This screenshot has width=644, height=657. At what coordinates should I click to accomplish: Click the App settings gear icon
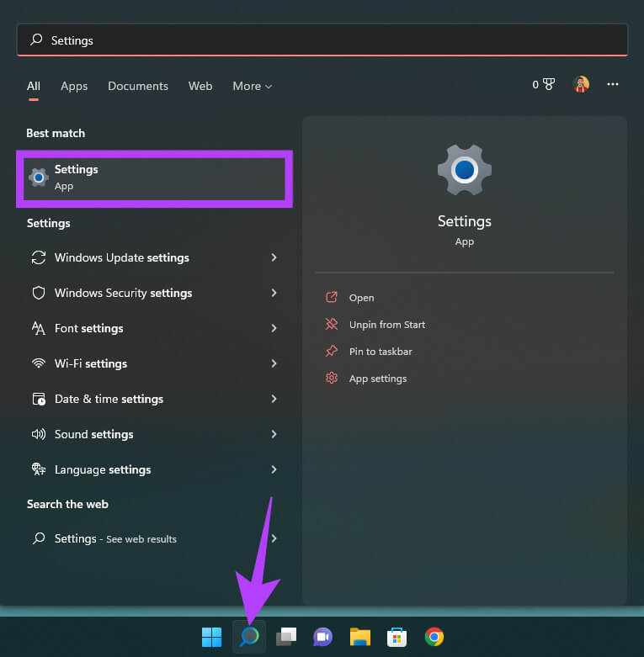(331, 378)
